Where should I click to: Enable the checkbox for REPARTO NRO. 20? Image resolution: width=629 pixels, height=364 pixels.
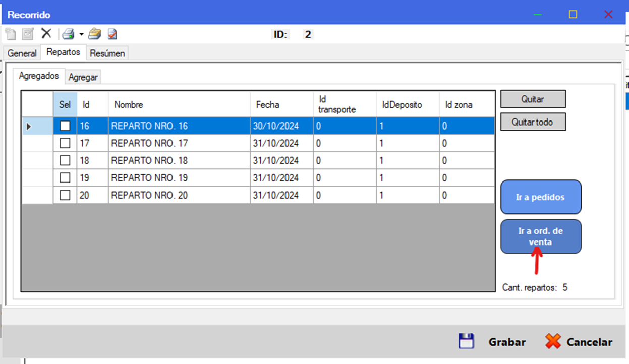(x=65, y=195)
